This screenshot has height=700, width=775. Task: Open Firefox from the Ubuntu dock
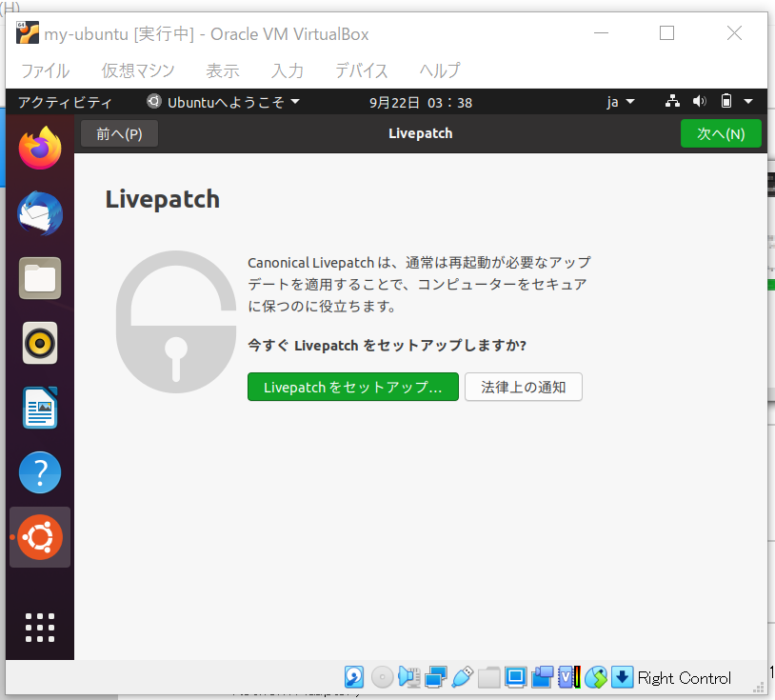(40, 148)
